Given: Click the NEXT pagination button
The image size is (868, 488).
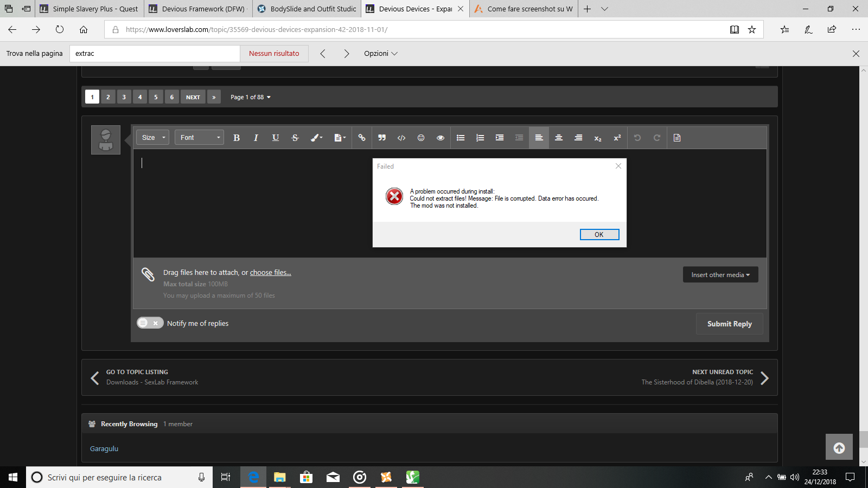Looking at the screenshot, I should pyautogui.click(x=193, y=97).
